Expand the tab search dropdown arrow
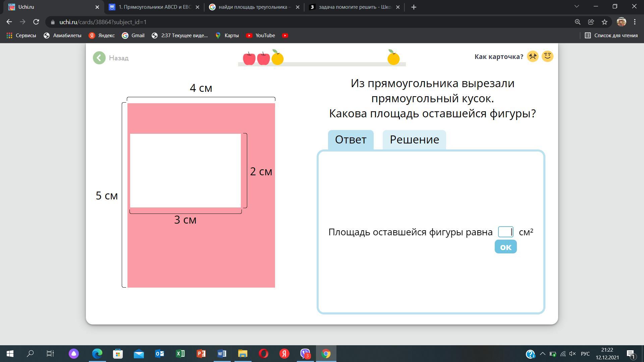Image resolution: width=644 pixels, height=362 pixels. [577, 7]
